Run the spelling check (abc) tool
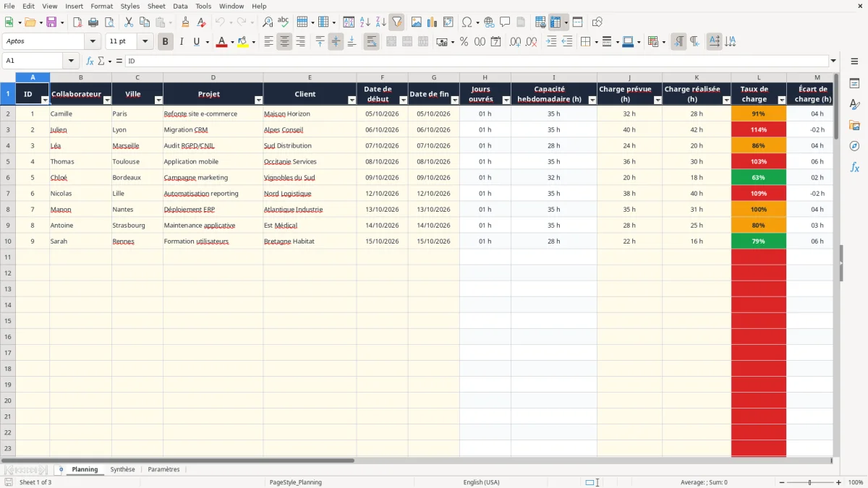 [284, 22]
